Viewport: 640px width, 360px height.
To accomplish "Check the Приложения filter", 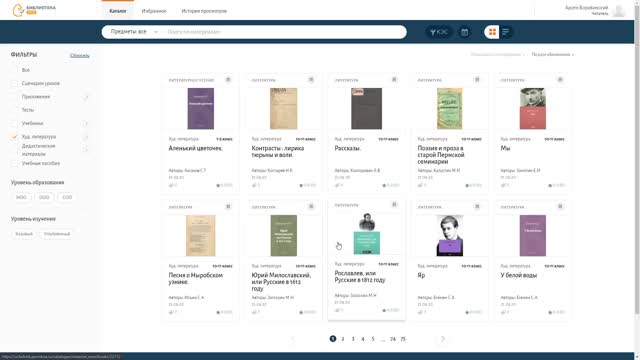I will click(14, 97).
